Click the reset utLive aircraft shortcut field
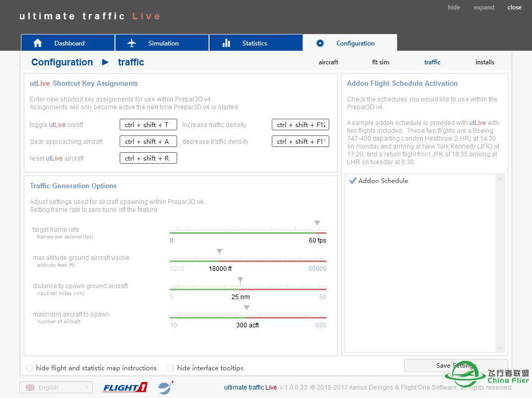532x398 pixels. 148,158
